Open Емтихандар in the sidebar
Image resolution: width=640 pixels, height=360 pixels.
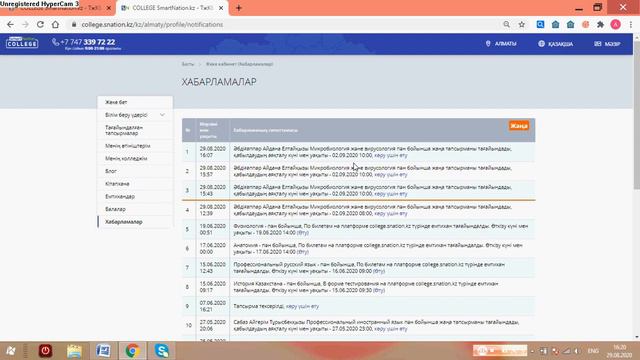(120, 196)
